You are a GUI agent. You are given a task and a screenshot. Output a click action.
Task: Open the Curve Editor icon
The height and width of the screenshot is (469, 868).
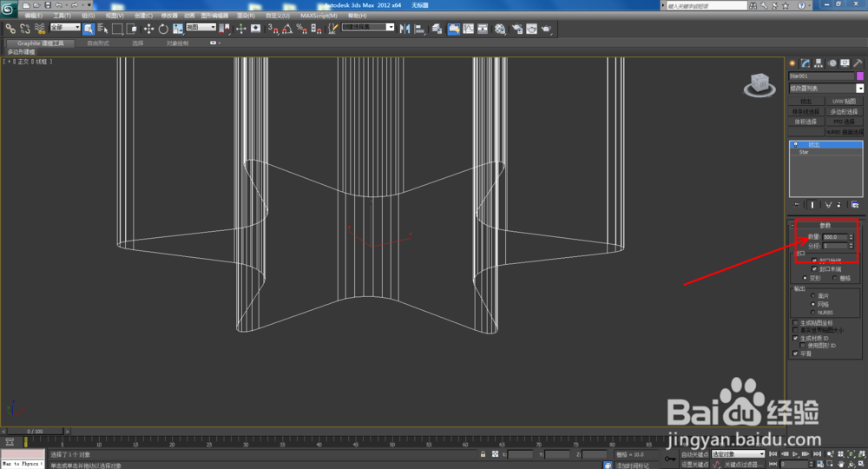[469, 29]
